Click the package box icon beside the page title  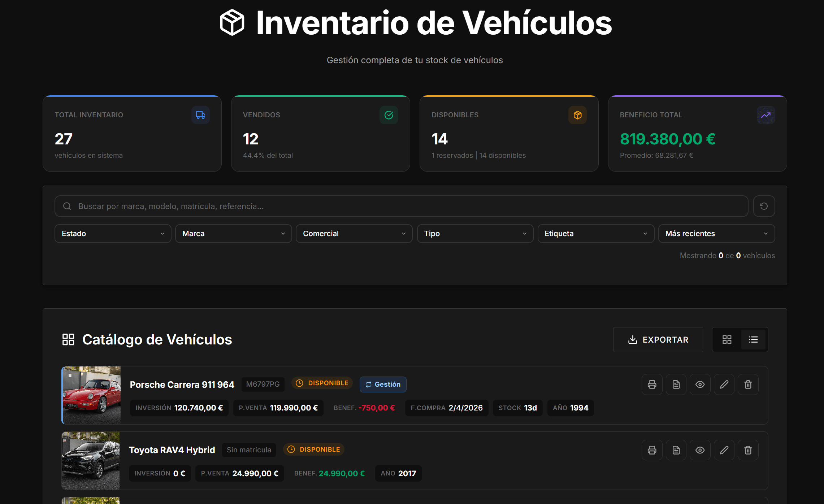pyautogui.click(x=232, y=22)
